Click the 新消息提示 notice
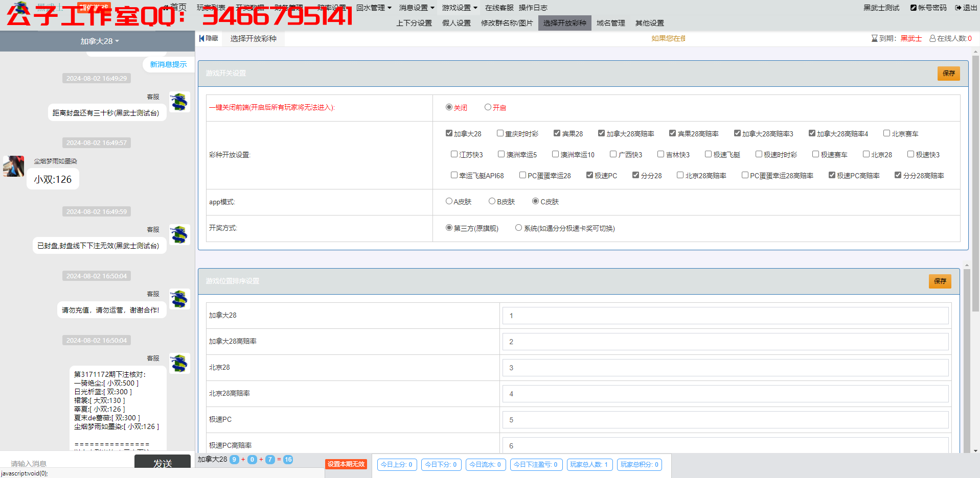 (168, 64)
